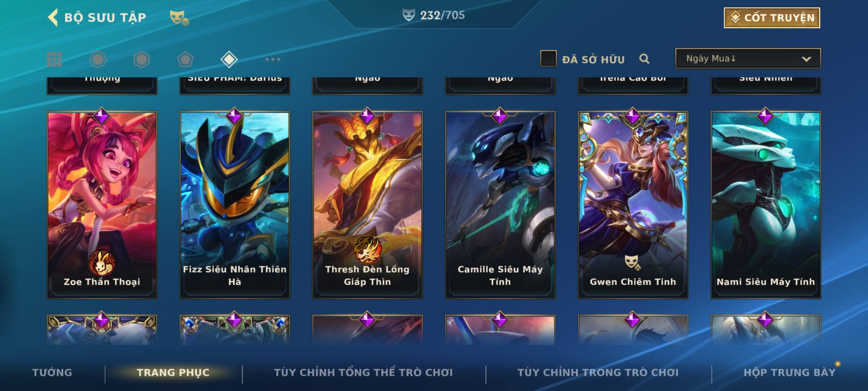Select the octagon rarity filter icon
The width and height of the screenshot is (868, 391).
pos(98,59)
